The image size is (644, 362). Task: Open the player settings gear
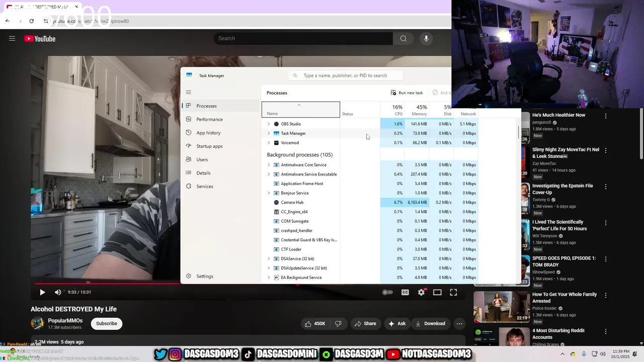(421, 292)
